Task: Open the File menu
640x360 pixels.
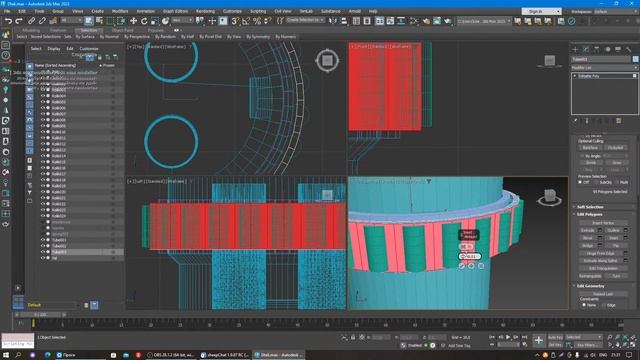Action: click(7, 11)
